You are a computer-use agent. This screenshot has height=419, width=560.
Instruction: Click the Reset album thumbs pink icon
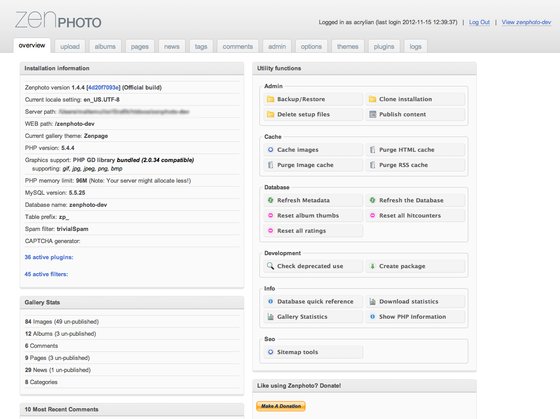270,215
